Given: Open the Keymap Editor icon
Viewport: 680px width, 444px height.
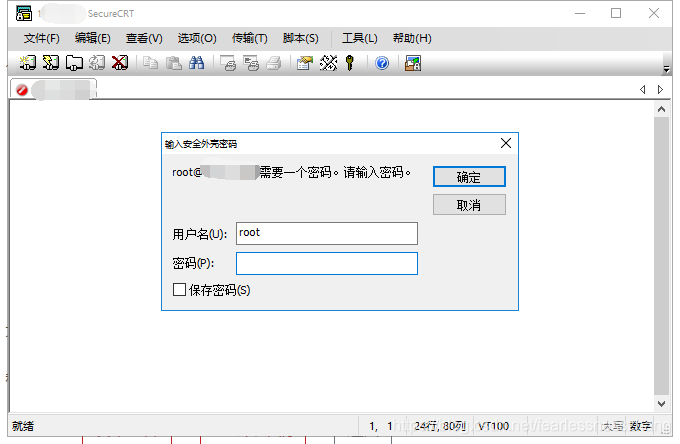Looking at the screenshot, I should click(x=328, y=63).
